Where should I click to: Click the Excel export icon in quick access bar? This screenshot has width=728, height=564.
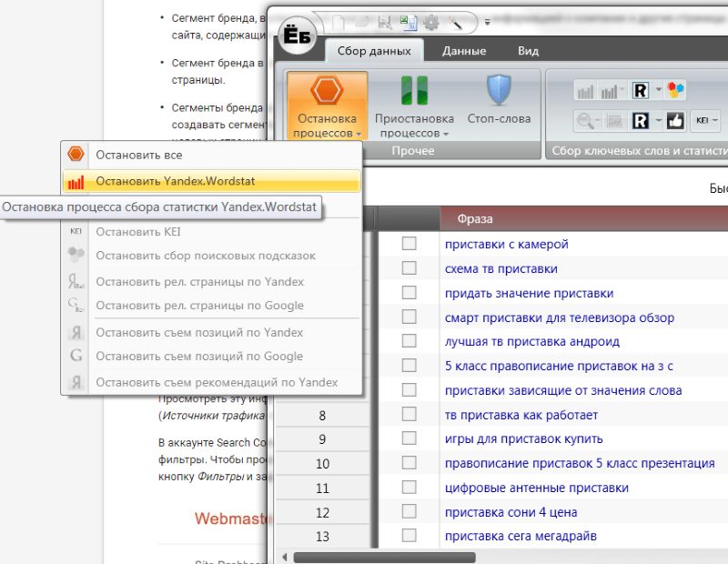(x=408, y=22)
